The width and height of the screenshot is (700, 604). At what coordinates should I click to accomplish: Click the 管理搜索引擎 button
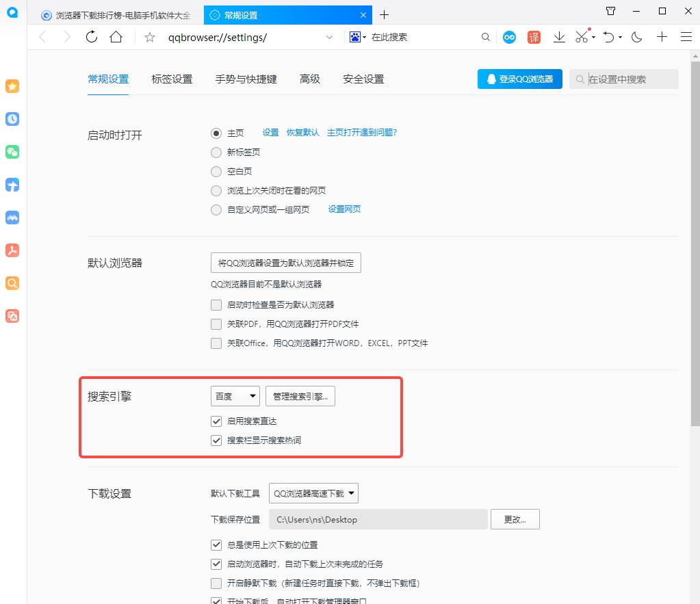[300, 396]
